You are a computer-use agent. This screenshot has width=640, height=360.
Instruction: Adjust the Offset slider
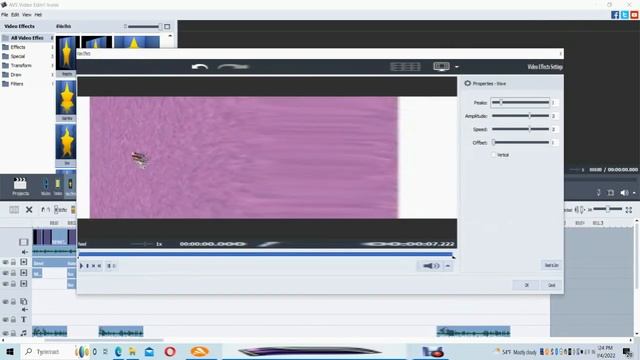(x=520, y=142)
